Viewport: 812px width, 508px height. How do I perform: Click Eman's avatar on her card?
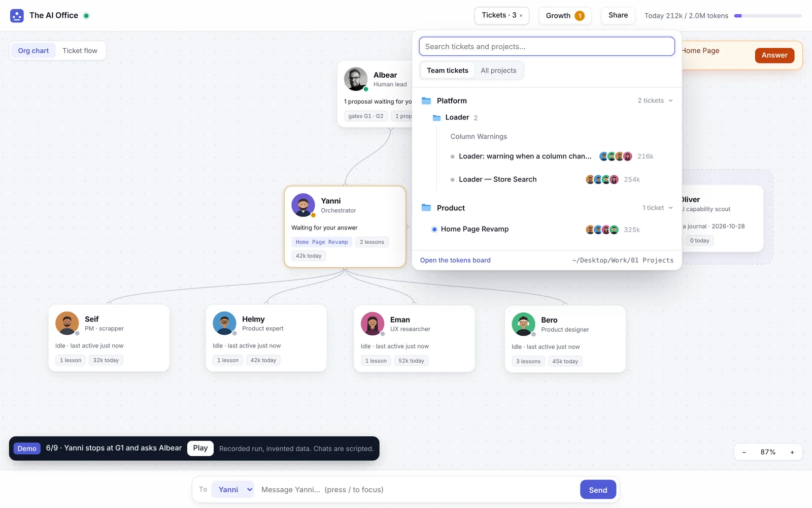click(x=373, y=324)
